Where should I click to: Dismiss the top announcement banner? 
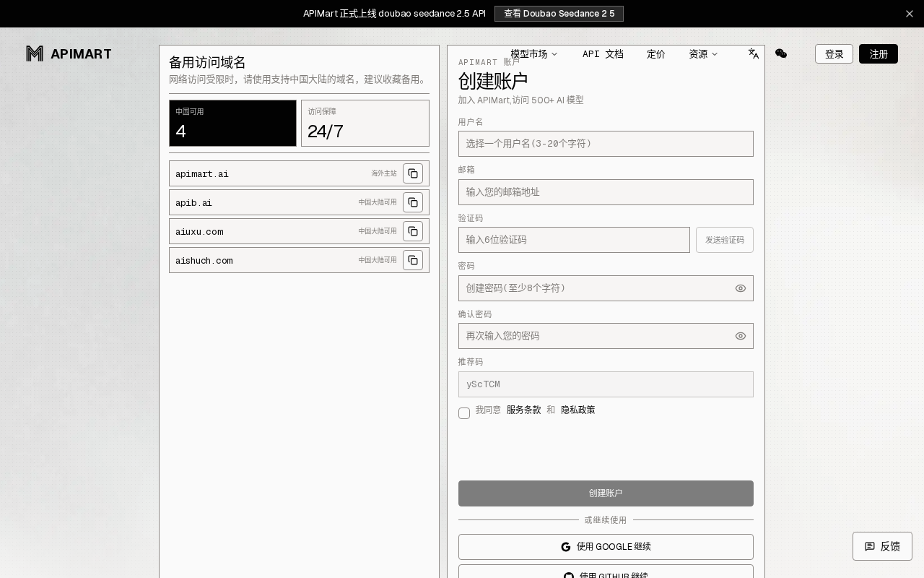pos(910,14)
